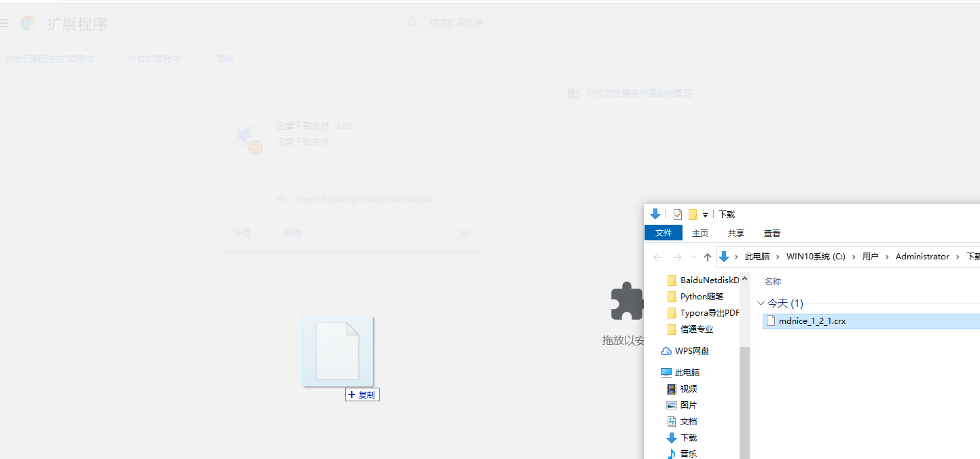Viewport: 980px width, 459px height.
Task: Open 音乐 under 此电脑
Action: [689, 454]
